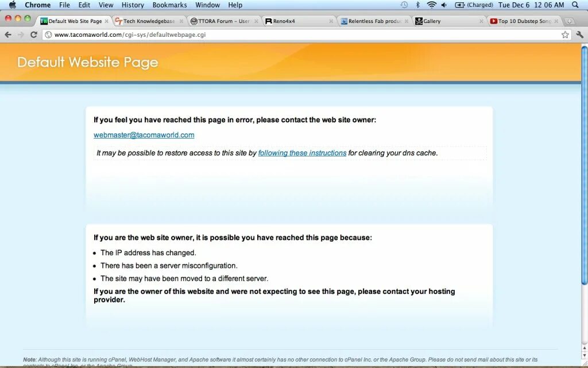Open the History menu
The height and width of the screenshot is (368, 588).
[133, 5]
